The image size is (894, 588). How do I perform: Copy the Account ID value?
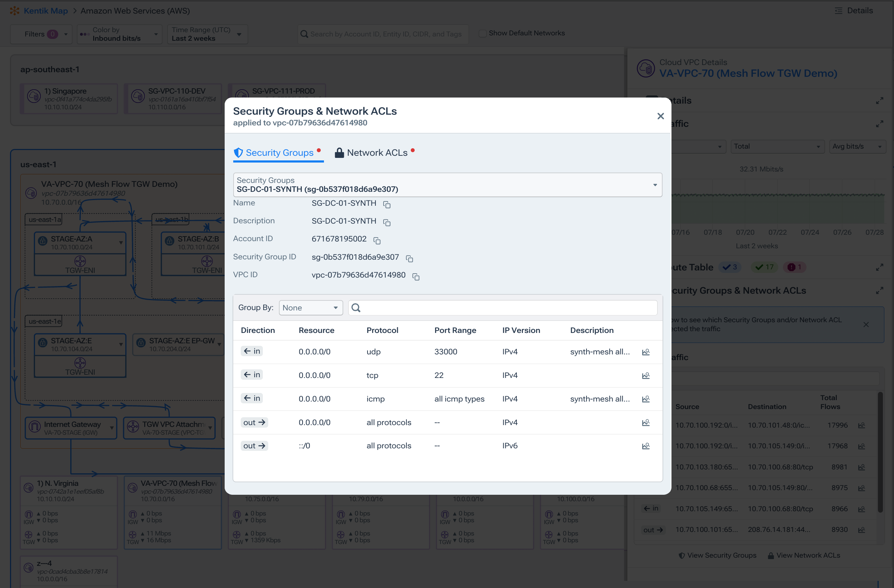[x=377, y=240]
